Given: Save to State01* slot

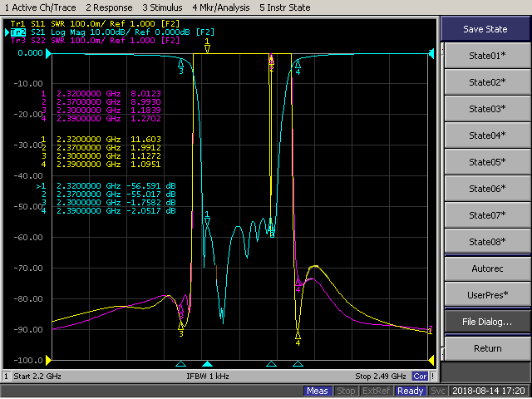Looking at the screenshot, I should click(x=487, y=56).
